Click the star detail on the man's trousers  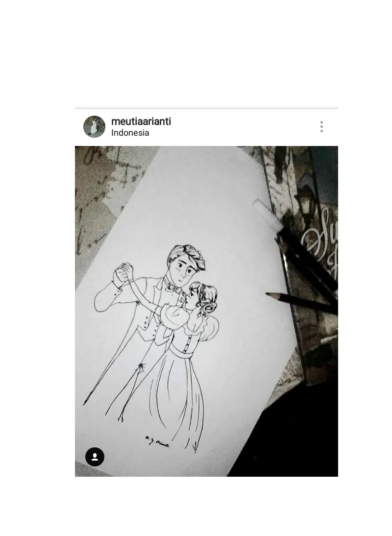point(141,366)
